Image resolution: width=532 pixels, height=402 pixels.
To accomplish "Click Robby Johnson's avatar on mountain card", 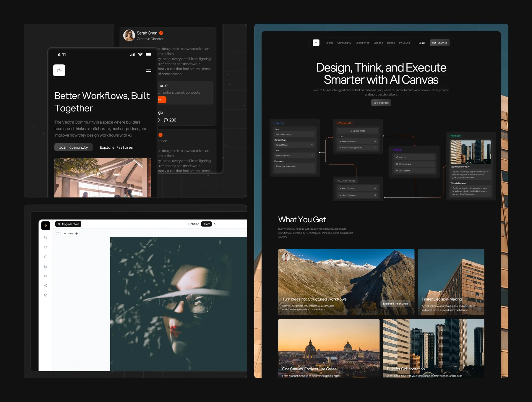I will [286, 257].
